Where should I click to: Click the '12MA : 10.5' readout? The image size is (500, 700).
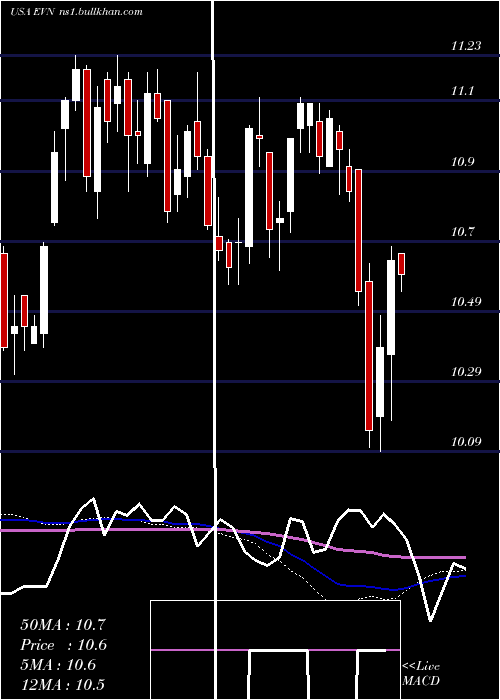click(x=63, y=685)
